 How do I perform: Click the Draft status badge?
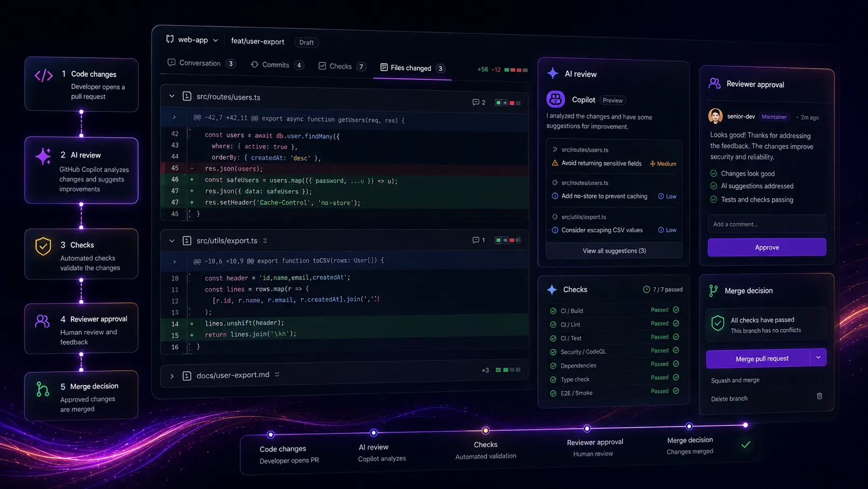pyautogui.click(x=306, y=42)
